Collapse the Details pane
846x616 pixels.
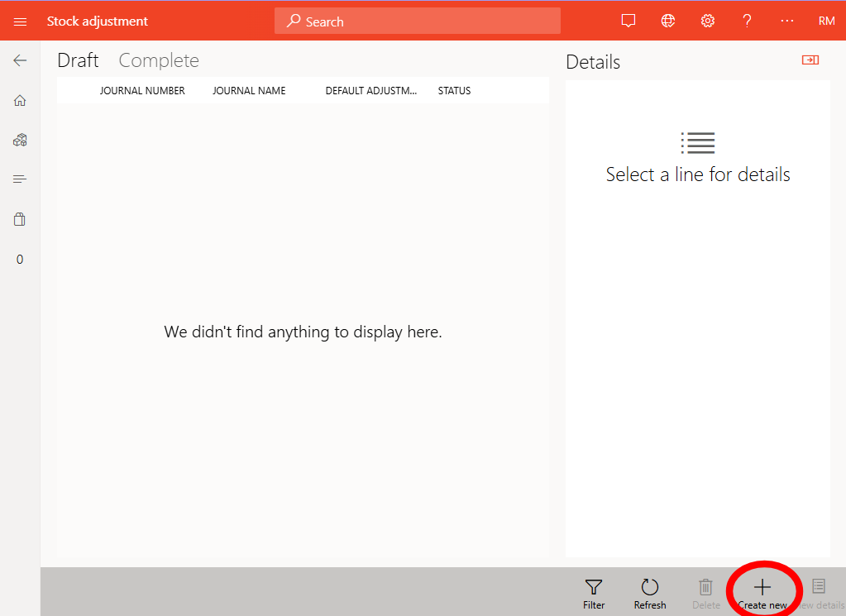tap(810, 60)
